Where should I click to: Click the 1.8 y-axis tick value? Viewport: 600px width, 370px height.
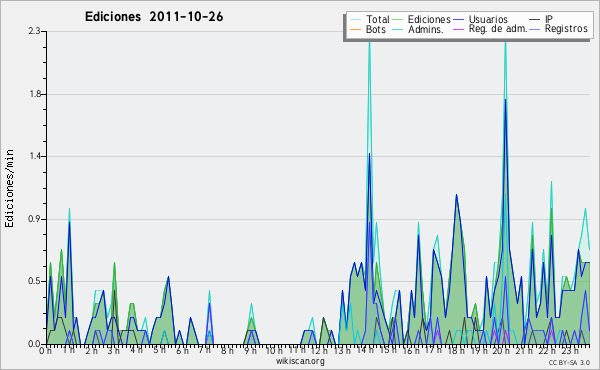click(34, 94)
